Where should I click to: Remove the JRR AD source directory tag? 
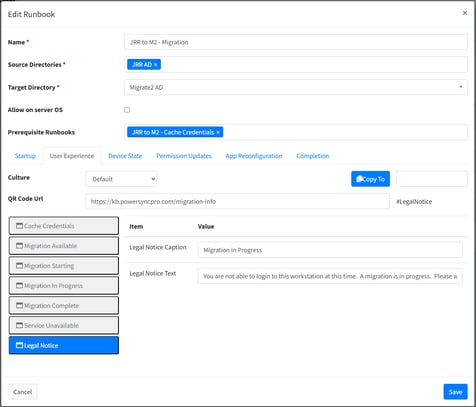point(155,65)
